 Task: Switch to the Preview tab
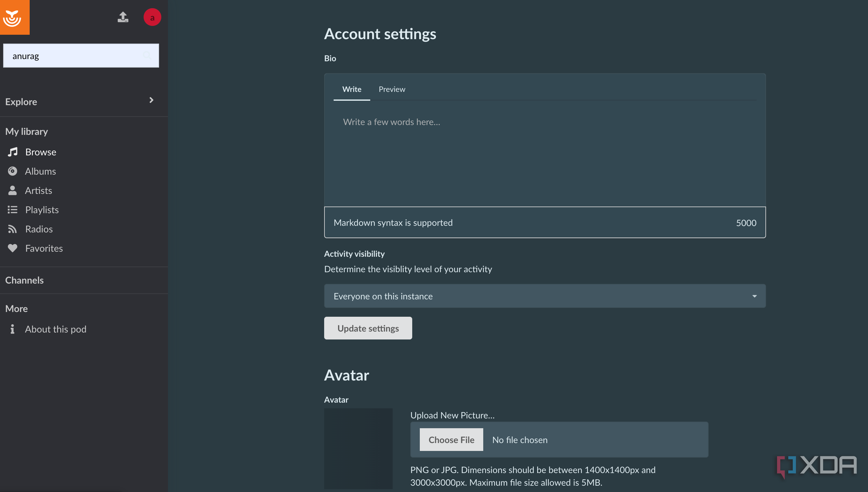click(392, 89)
